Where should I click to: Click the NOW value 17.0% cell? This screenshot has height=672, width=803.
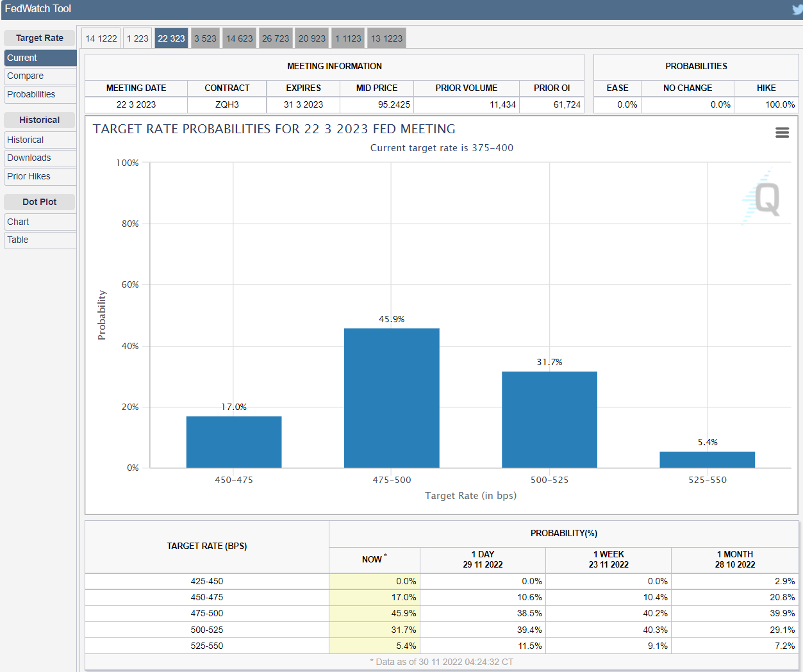click(x=374, y=597)
